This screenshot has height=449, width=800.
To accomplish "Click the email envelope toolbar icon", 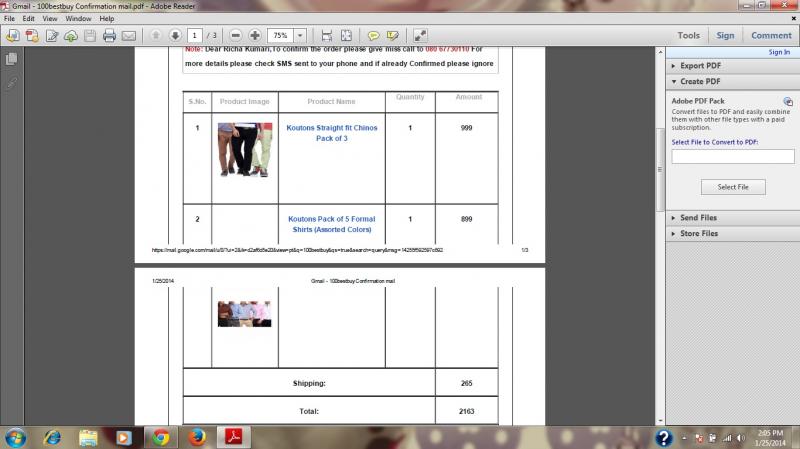I will pos(129,35).
